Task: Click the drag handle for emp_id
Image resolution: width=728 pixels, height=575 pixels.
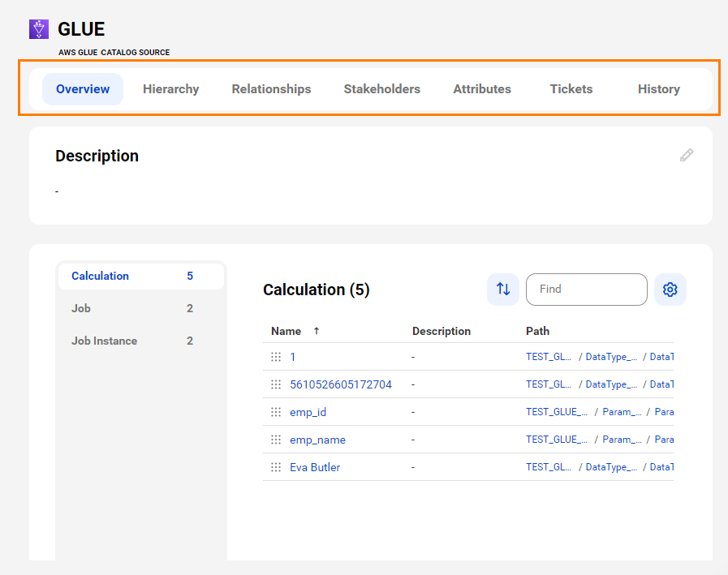Action: pos(276,412)
